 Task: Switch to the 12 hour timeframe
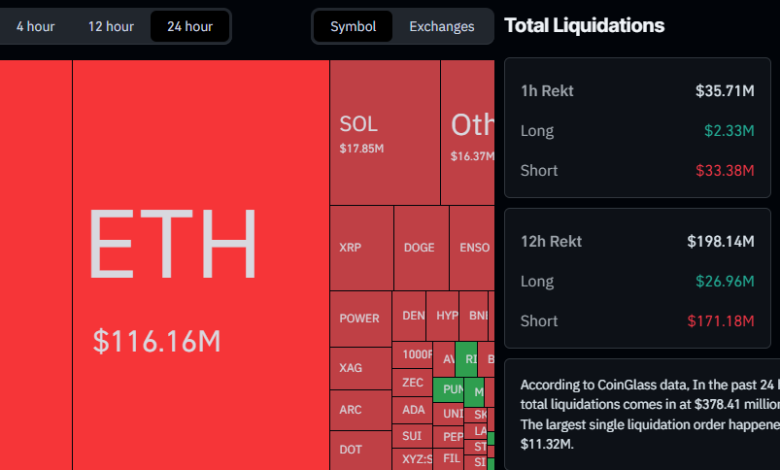(x=110, y=27)
